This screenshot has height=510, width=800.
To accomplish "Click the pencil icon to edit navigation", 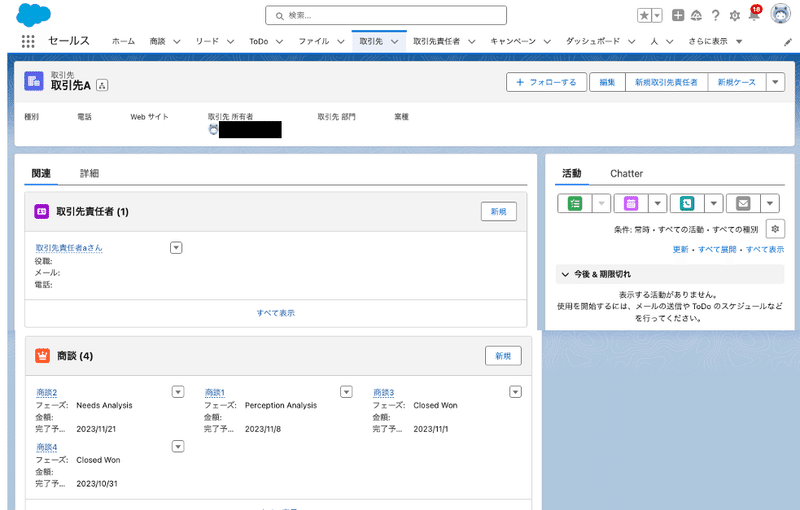I will pyautogui.click(x=788, y=42).
